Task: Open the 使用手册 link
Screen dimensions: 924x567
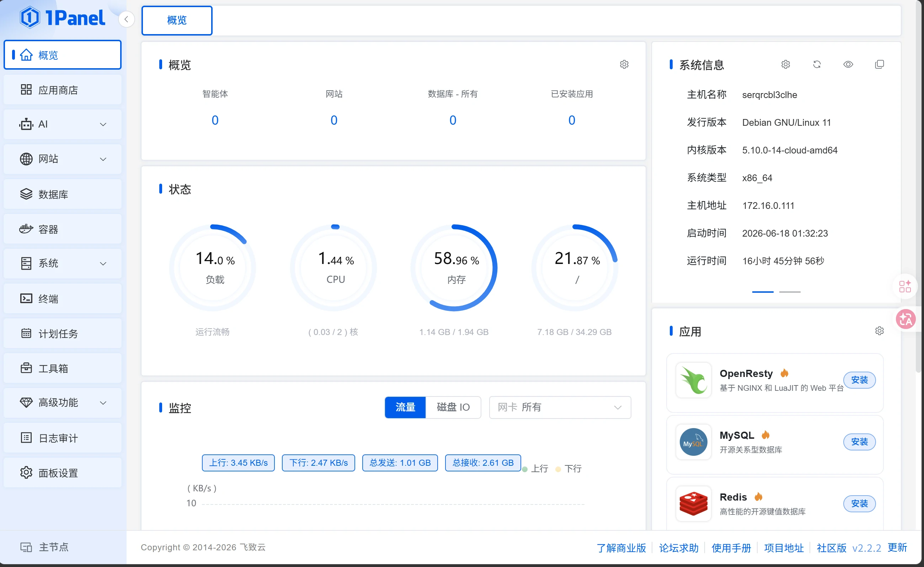Action: pyautogui.click(x=731, y=548)
